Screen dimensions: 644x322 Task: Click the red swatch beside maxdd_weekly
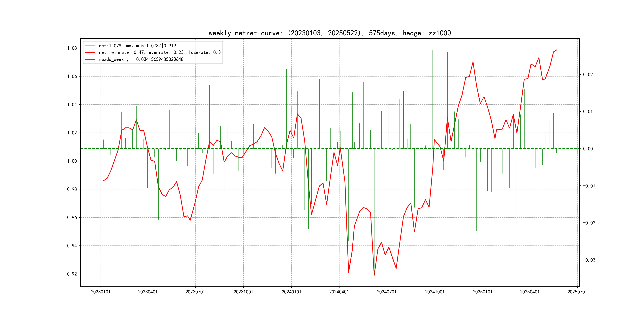pos(90,59)
